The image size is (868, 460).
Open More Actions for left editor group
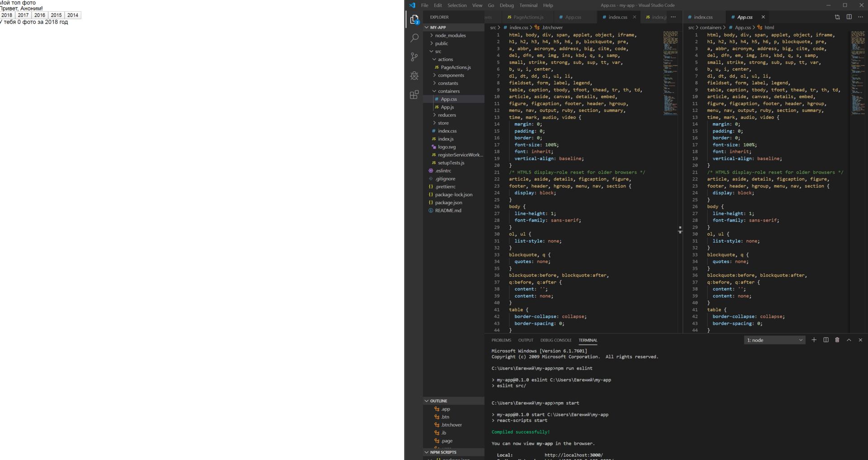(x=674, y=17)
